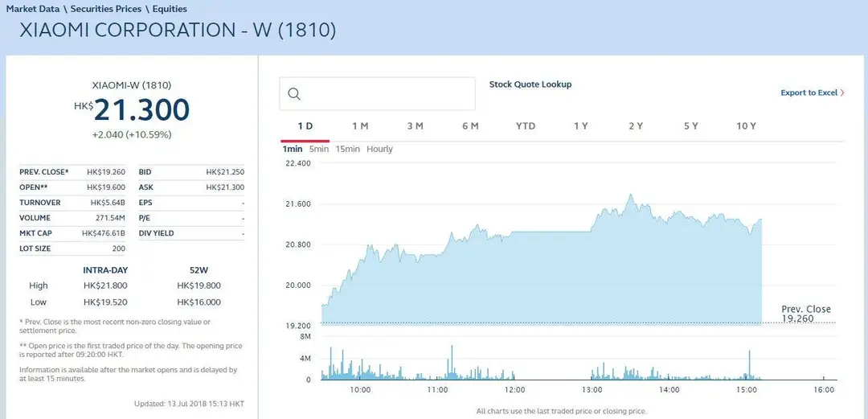The image size is (868, 419).
Task: Click the Stock Quote Lookup label
Action: pyautogui.click(x=530, y=84)
